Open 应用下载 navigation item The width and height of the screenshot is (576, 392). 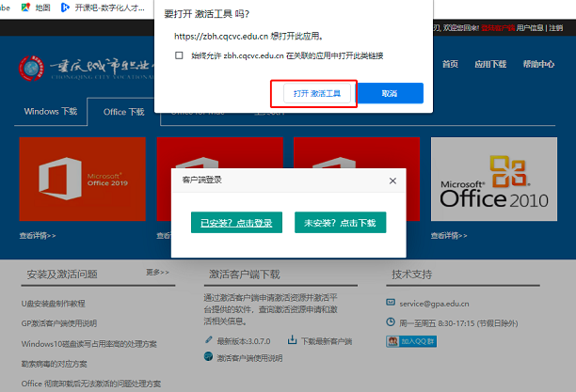tap(490, 64)
